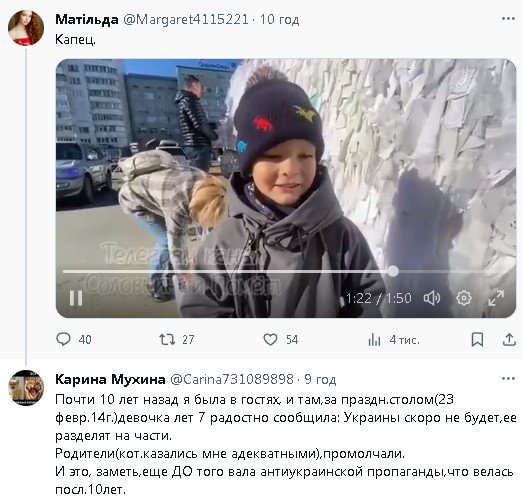Visit Матільда display name link
The width and height of the screenshot is (523, 501).
point(87,19)
